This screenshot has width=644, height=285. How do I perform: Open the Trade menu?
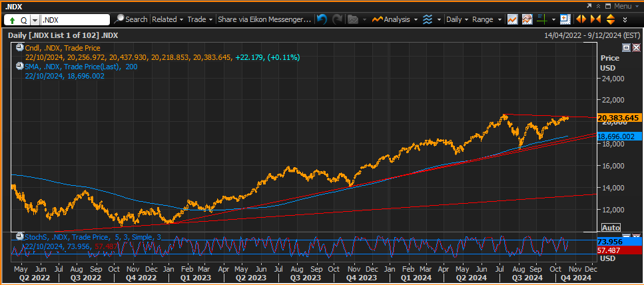pyautogui.click(x=200, y=19)
